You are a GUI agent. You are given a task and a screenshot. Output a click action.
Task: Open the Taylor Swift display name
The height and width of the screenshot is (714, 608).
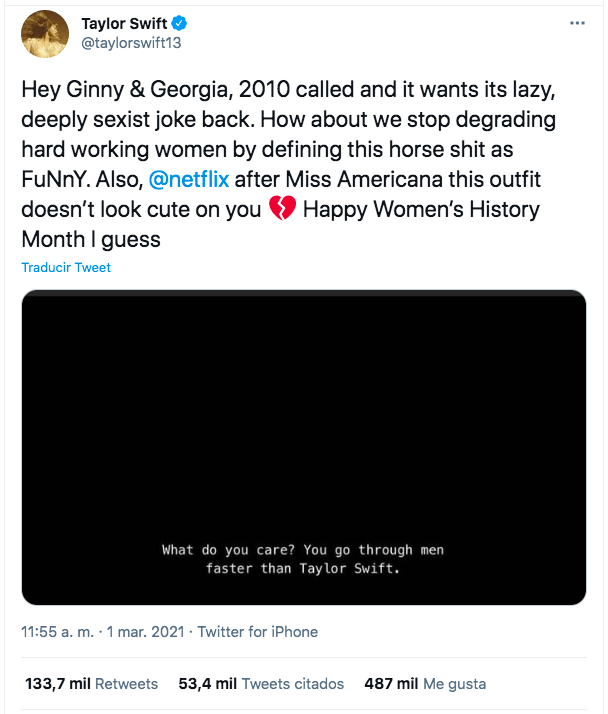pyautogui.click(x=122, y=24)
